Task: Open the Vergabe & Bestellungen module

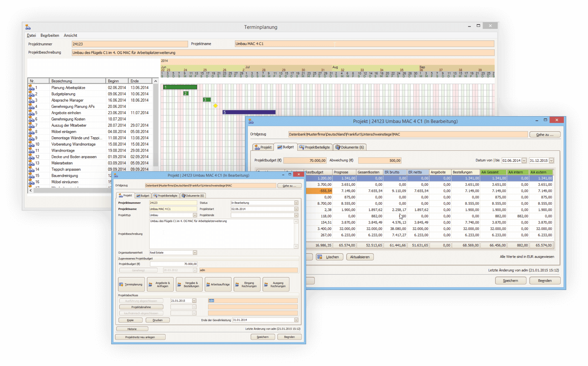Action: [189, 285]
